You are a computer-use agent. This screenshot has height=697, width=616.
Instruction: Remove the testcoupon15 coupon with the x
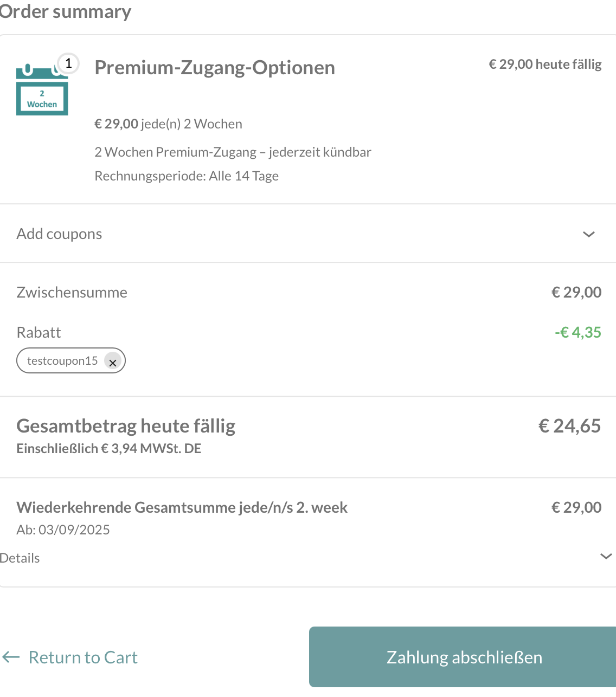click(113, 362)
